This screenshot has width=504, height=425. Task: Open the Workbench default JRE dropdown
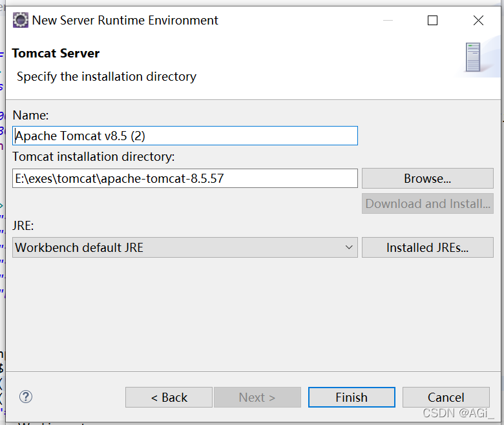[x=185, y=247]
